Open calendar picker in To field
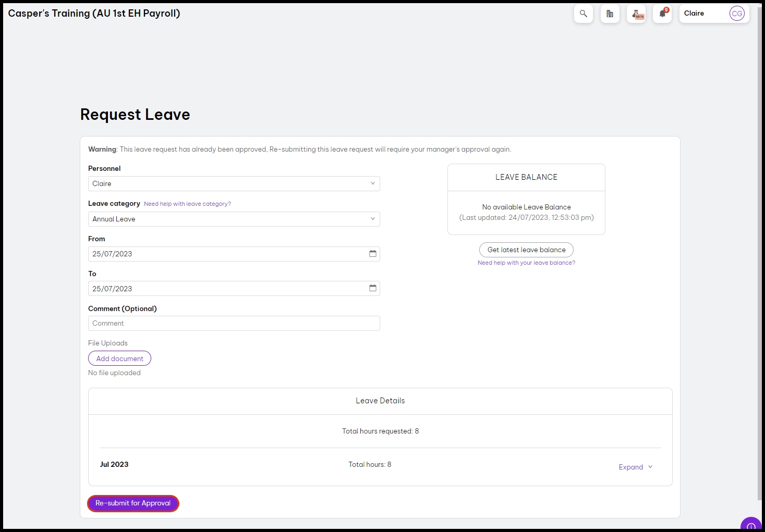 (x=372, y=288)
